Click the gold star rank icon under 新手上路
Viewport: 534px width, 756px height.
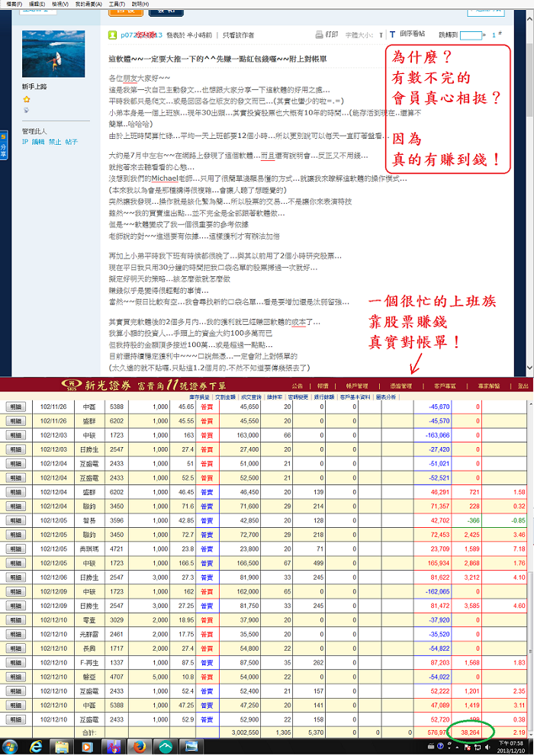(27, 99)
